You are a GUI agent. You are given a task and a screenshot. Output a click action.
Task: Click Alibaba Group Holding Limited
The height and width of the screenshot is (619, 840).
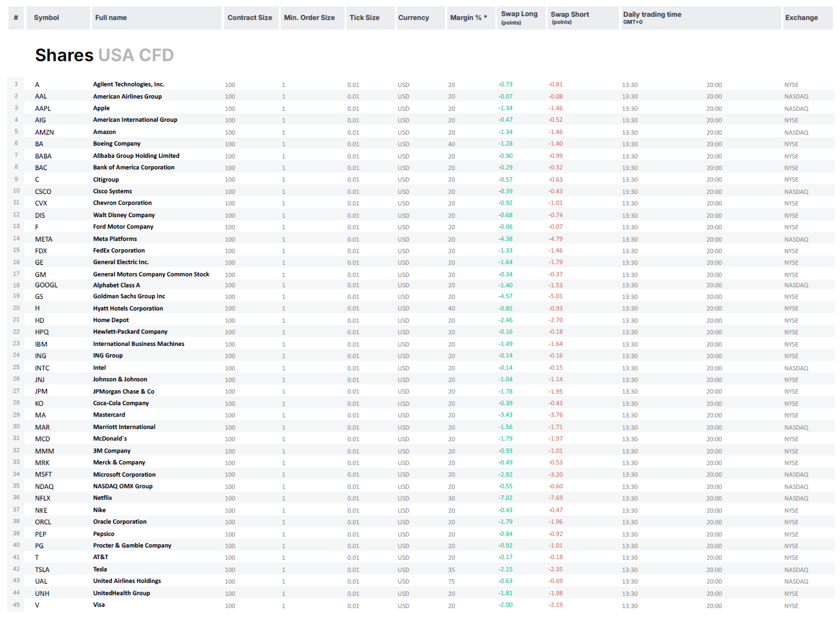[136, 156]
